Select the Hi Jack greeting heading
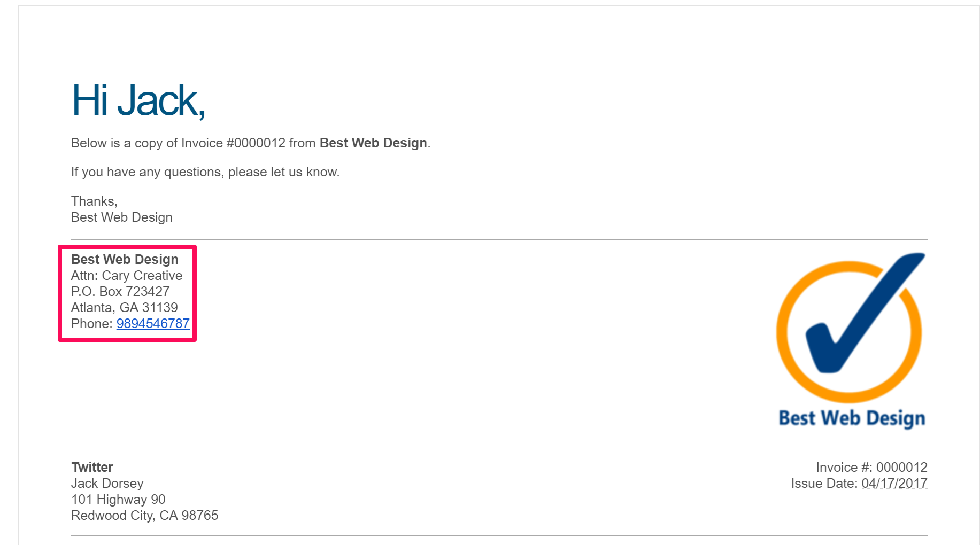This screenshot has width=980, height=545. [x=138, y=100]
